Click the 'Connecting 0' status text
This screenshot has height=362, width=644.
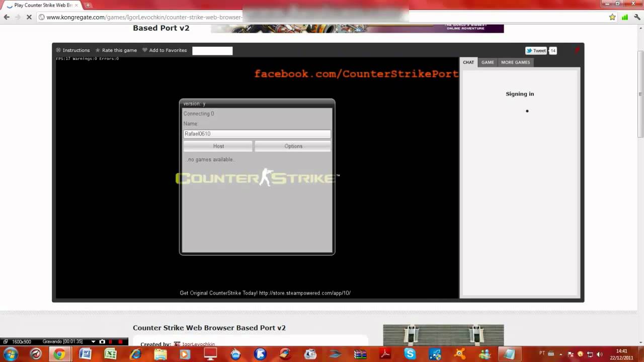[x=199, y=114]
